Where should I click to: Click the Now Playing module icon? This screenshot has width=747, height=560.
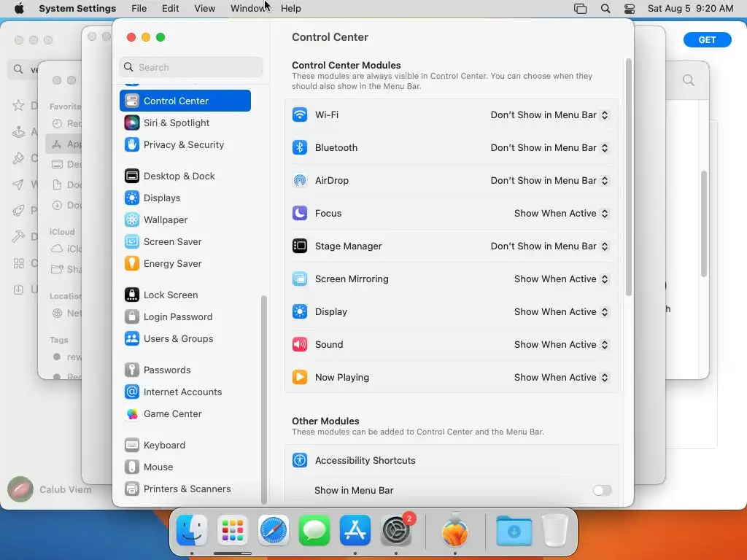(x=300, y=378)
